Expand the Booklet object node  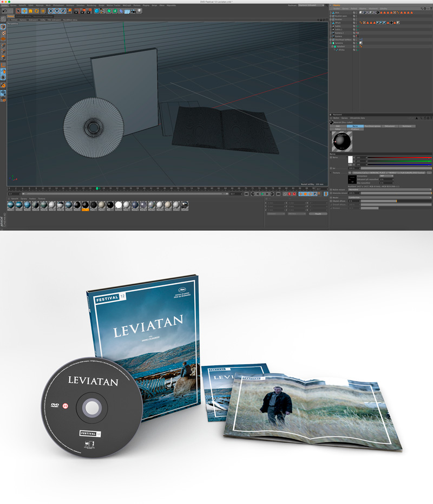pyautogui.click(x=331, y=19)
